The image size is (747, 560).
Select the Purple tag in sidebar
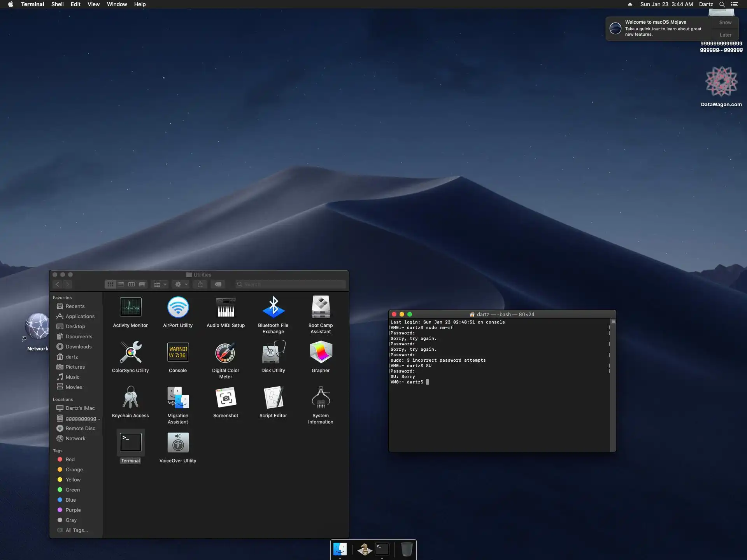coord(73,510)
